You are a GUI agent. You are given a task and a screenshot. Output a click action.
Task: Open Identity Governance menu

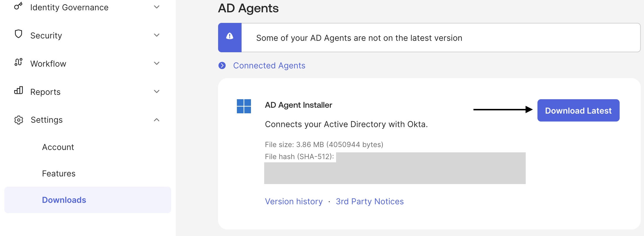pyautogui.click(x=69, y=7)
